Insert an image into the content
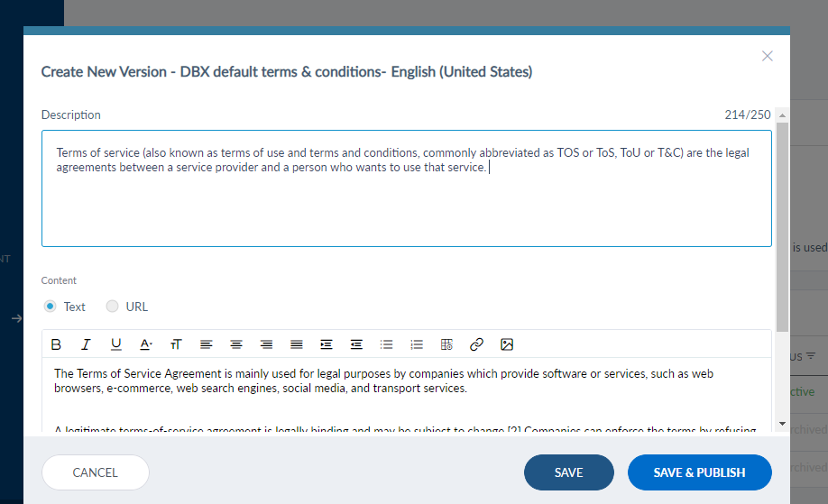828x504 pixels. tap(507, 344)
